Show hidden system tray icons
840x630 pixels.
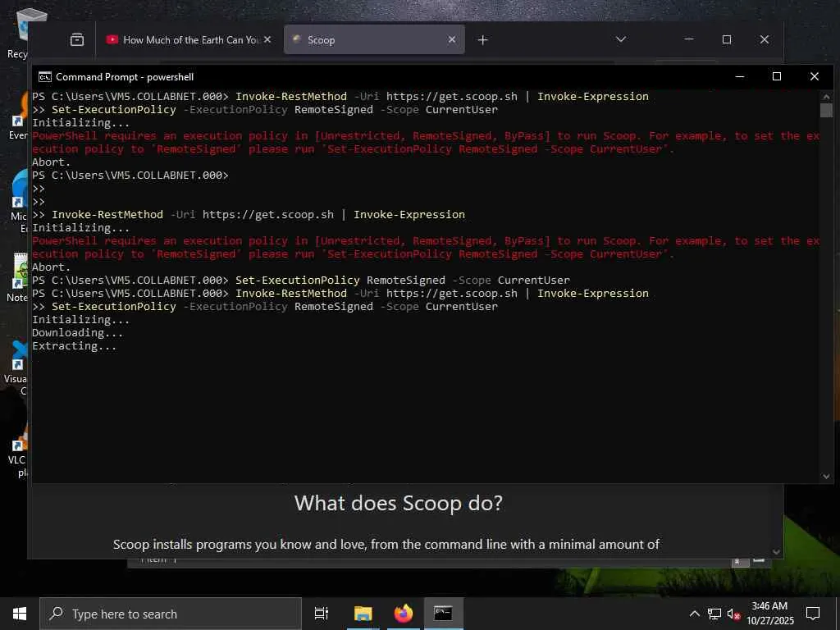(694, 614)
